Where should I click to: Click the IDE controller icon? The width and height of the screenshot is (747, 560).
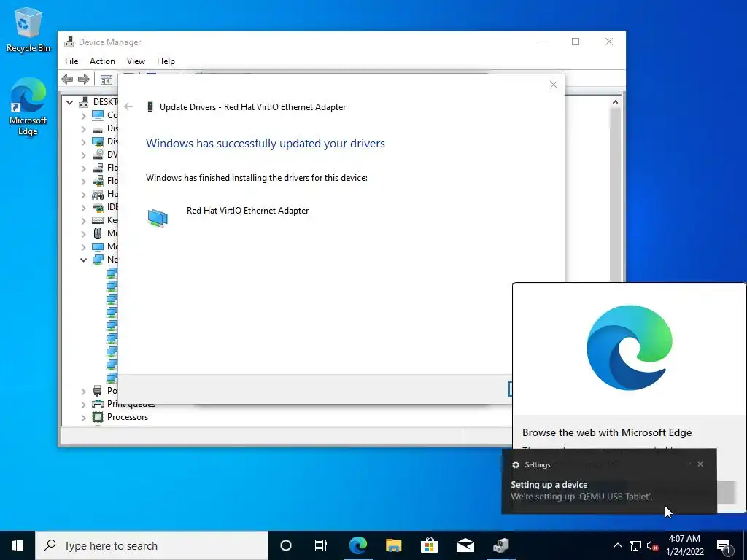point(98,207)
